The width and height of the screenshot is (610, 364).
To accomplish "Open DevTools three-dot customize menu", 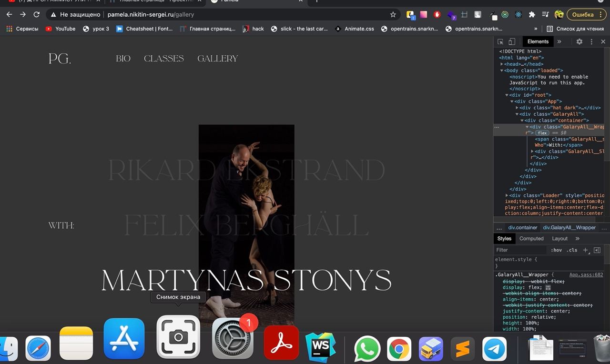I will 591,41.
